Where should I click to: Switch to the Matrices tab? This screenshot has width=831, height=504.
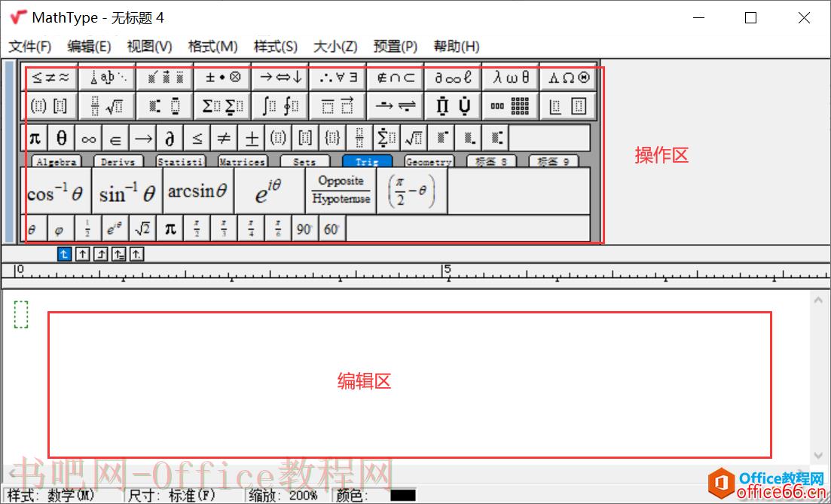point(243,161)
